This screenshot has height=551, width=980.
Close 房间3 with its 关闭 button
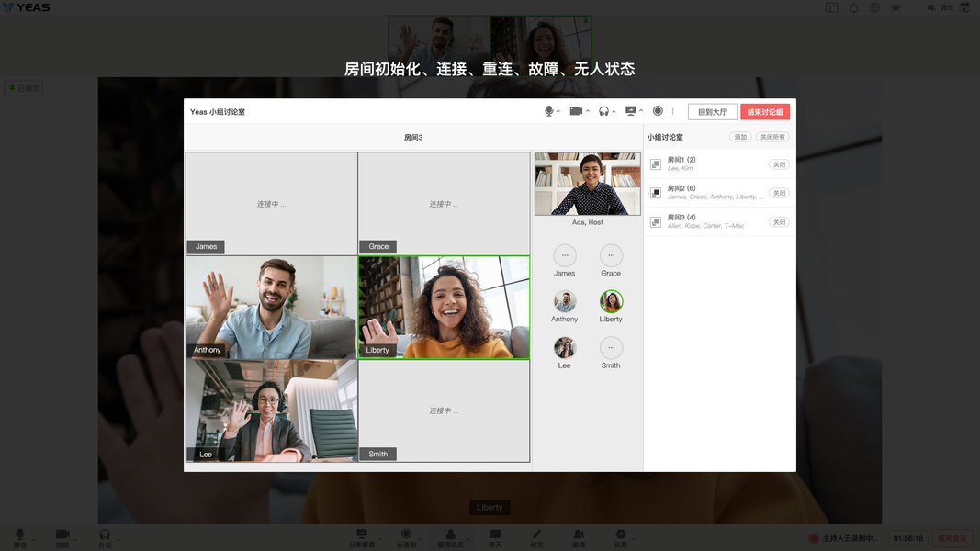pyautogui.click(x=779, y=221)
